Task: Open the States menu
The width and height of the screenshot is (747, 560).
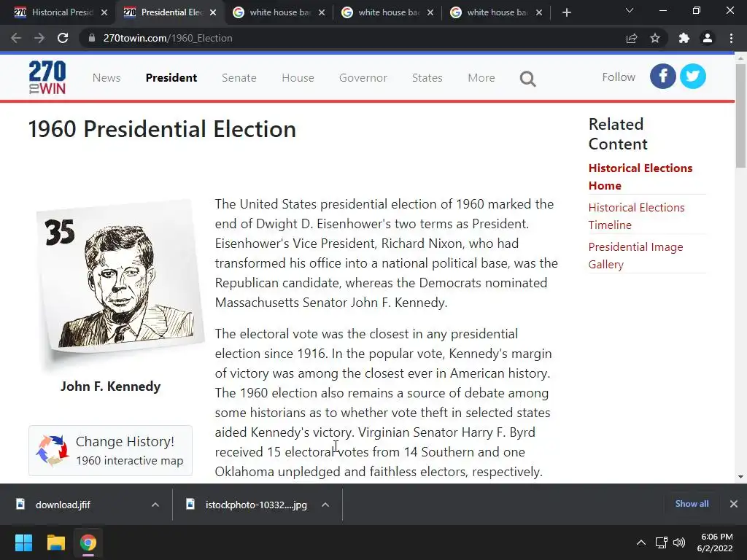Action: (x=427, y=77)
